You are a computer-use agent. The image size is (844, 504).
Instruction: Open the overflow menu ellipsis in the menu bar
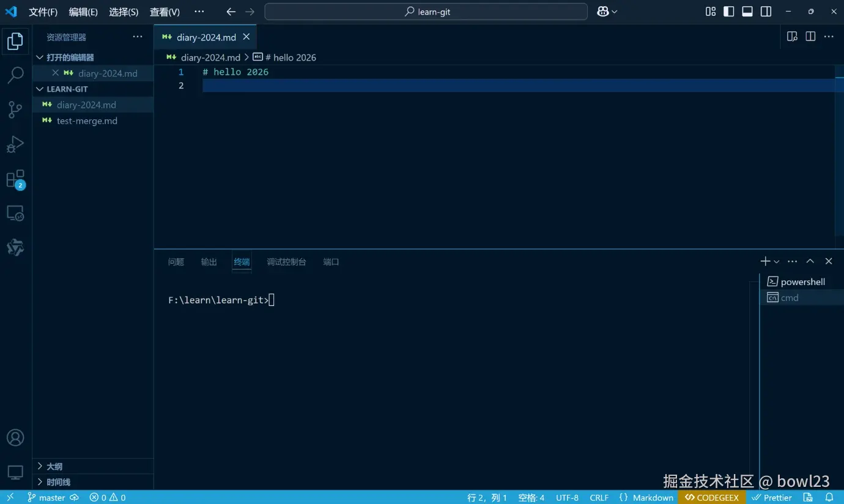point(199,12)
